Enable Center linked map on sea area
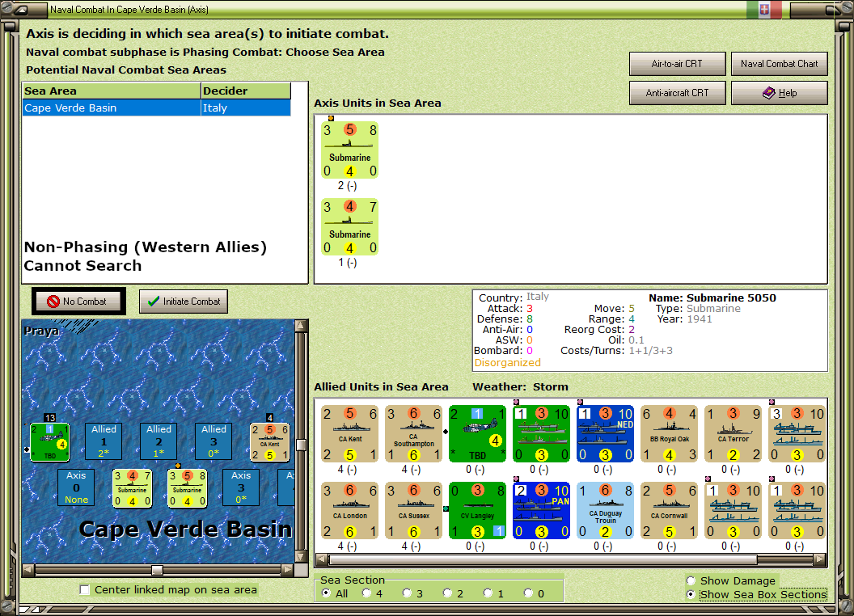The height and width of the screenshot is (616, 854). (84, 590)
